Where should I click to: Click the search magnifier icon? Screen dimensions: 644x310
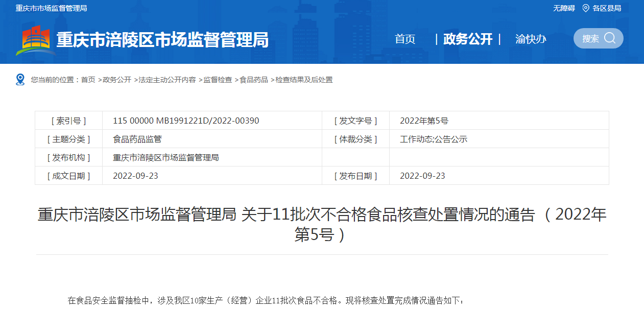(610, 38)
